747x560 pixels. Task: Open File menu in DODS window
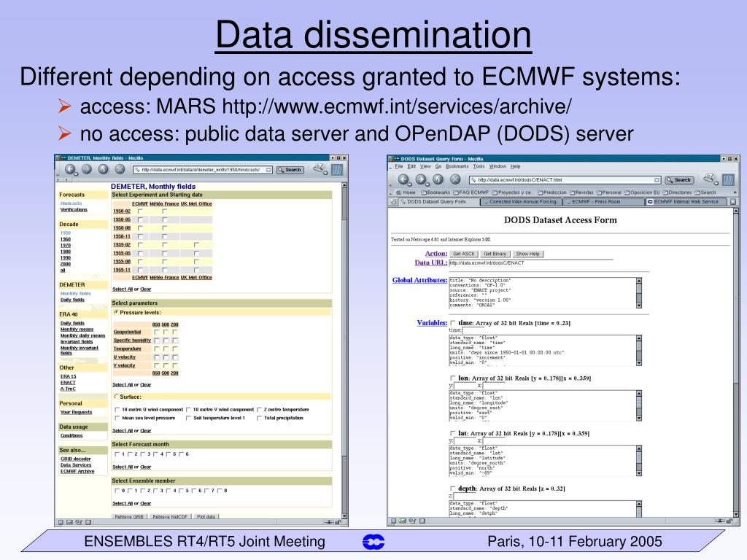[x=399, y=167]
